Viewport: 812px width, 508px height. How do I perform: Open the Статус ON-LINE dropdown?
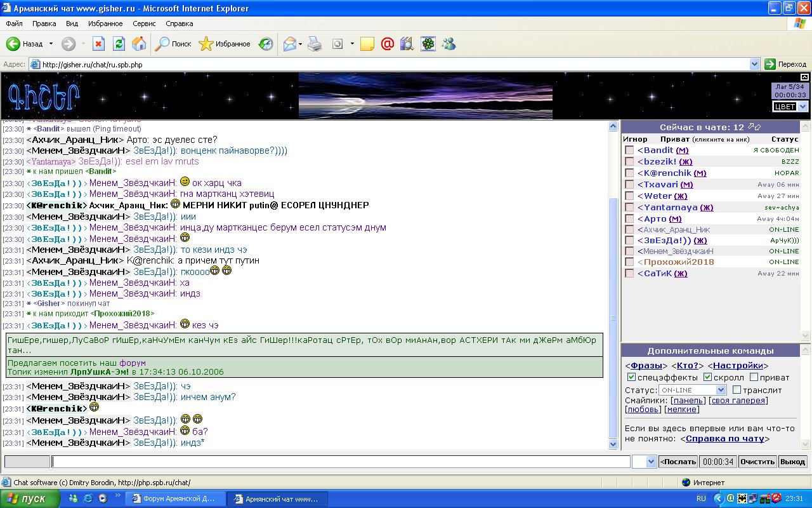pyautogui.click(x=721, y=390)
